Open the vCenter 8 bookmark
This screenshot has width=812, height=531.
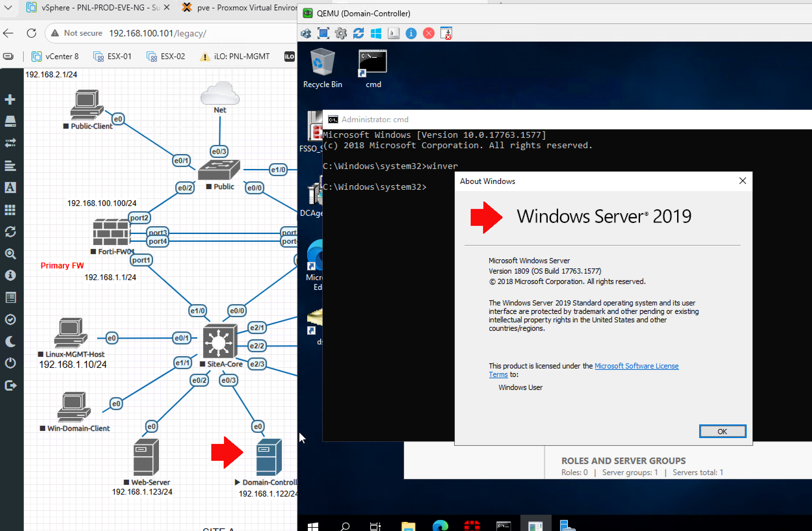point(55,56)
